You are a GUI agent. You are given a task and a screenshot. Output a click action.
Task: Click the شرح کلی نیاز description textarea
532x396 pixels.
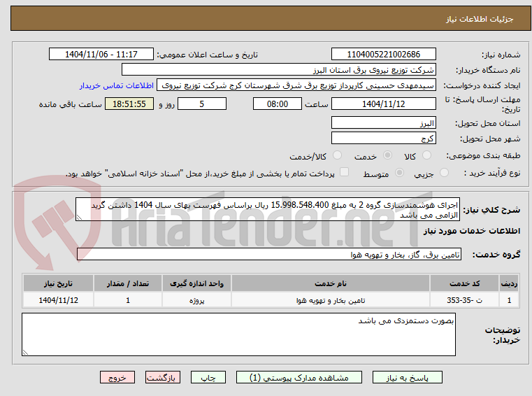(268, 210)
